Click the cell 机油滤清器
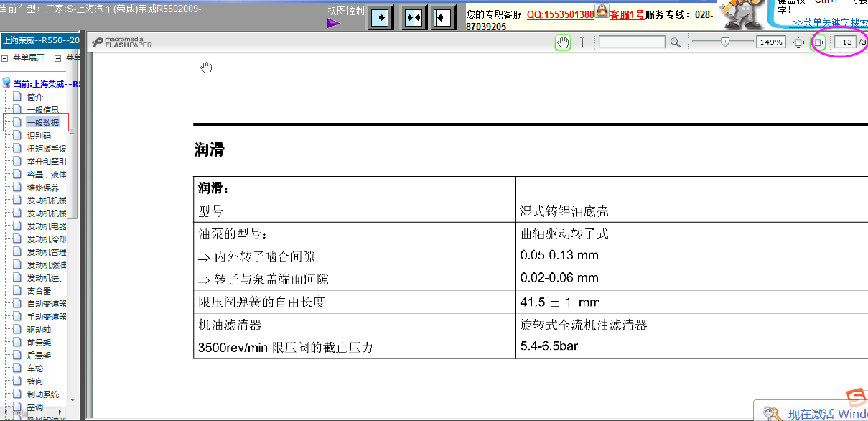 [x=230, y=325]
